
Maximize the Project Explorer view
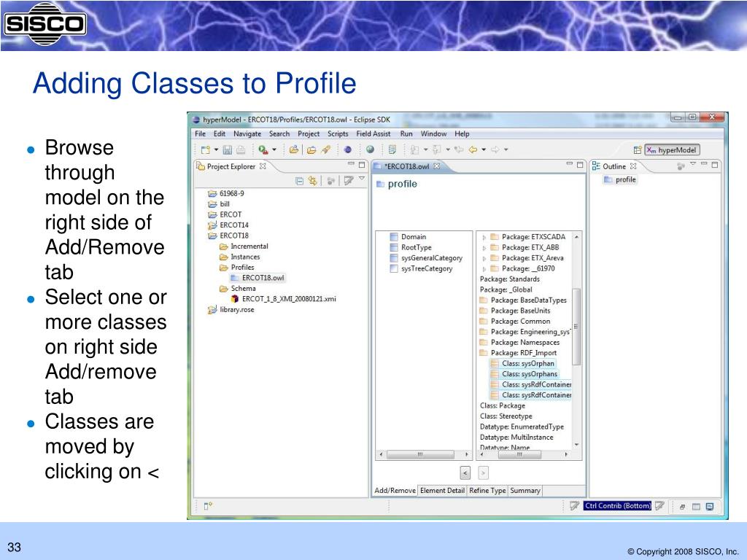coord(362,165)
